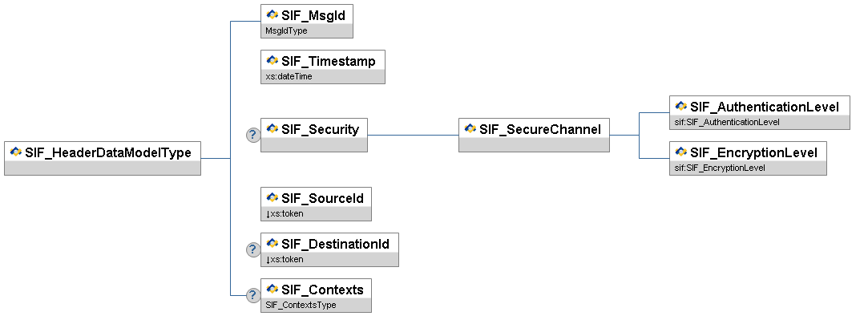The height and width of the screenshot is (316, 868).
Task: Click the MsgIdType type label
Action: click(x=286, y=31)
